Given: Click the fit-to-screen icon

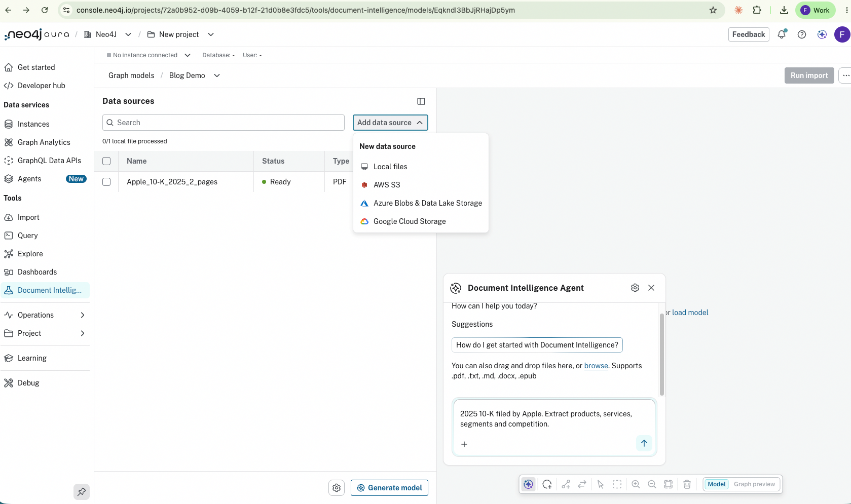Looking at the screenshot, I should coord(669,484).
